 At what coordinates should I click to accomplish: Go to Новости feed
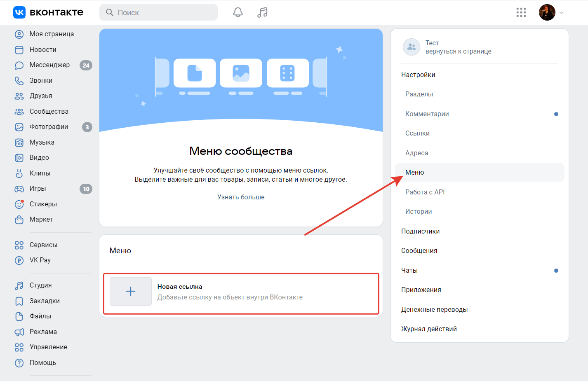click(43, 50)
